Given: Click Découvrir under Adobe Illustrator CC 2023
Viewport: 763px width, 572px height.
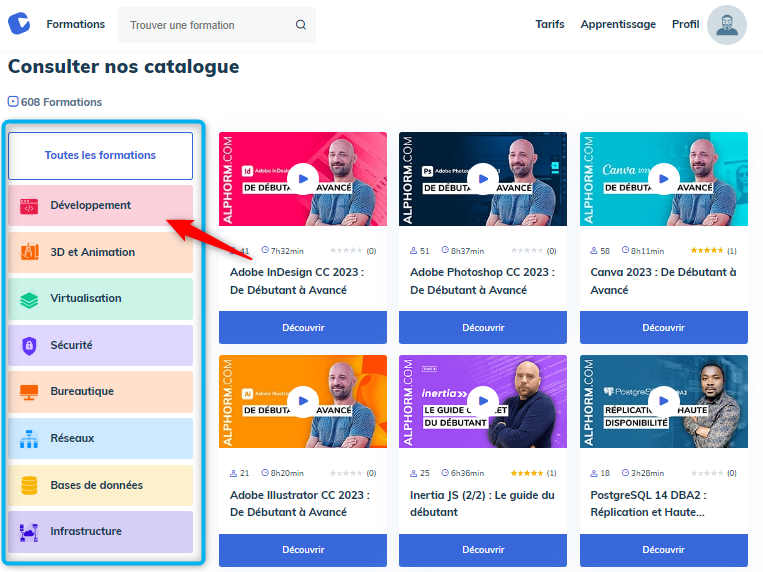Looking at the screenshot, I should 303,550.
